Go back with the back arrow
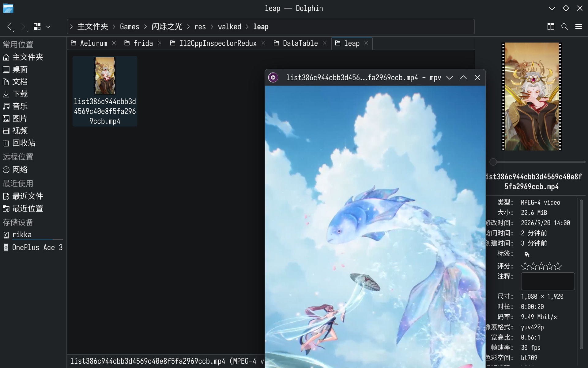 click(x=9, y=27)
